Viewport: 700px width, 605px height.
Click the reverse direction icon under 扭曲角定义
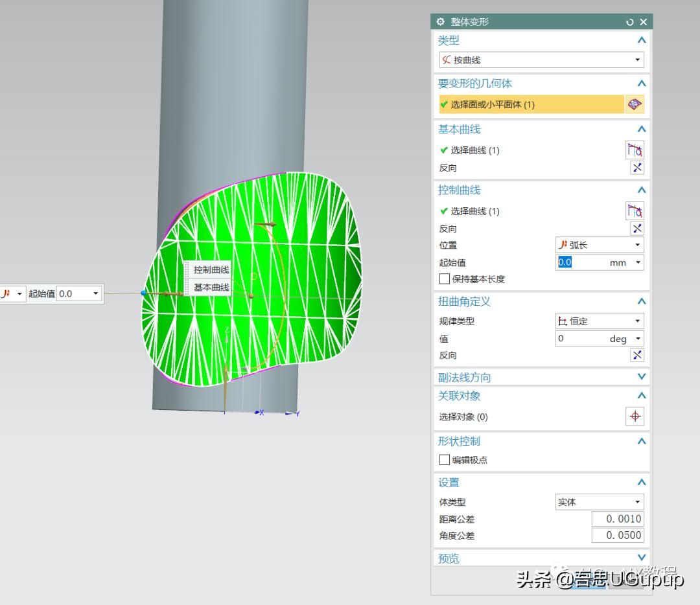[637, 355]
